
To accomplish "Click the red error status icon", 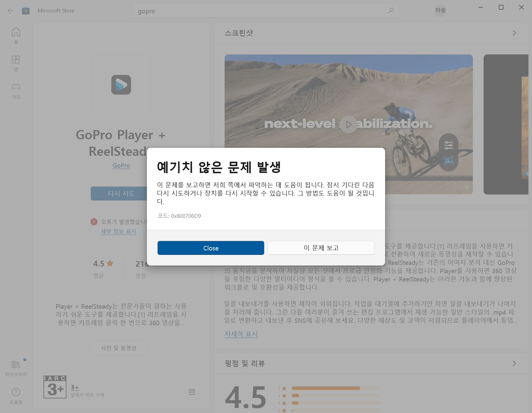I will 94,222.
